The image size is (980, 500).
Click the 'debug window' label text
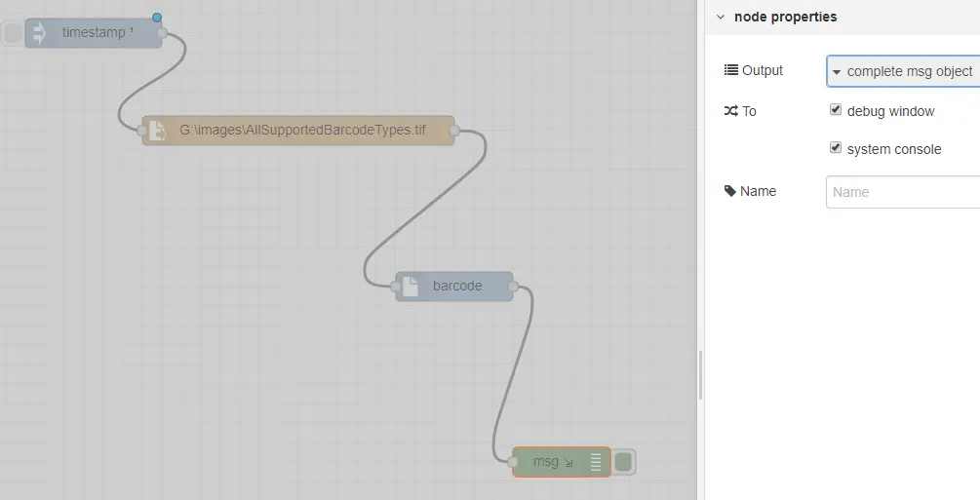[890, 111]
